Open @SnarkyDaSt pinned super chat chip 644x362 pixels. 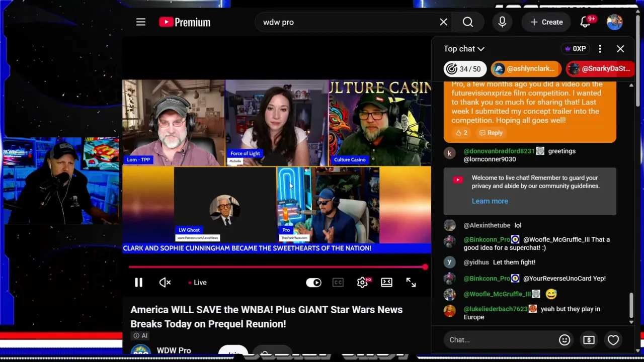pyautogui.click(x=600, y=69)
